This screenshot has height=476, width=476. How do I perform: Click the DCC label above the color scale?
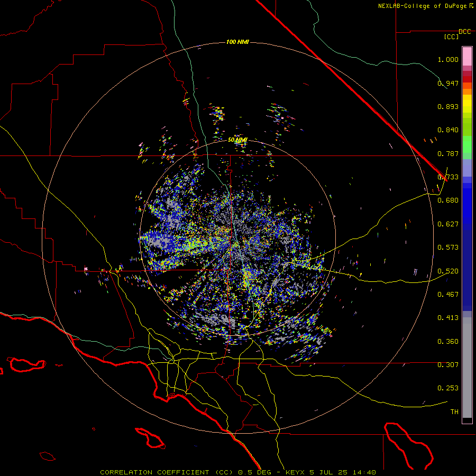464,32
